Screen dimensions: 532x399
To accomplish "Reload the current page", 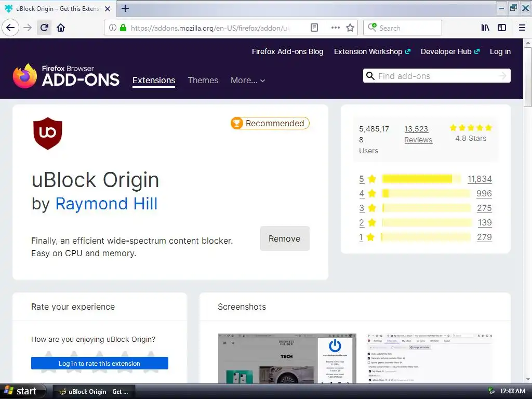I will click(44, 28).
